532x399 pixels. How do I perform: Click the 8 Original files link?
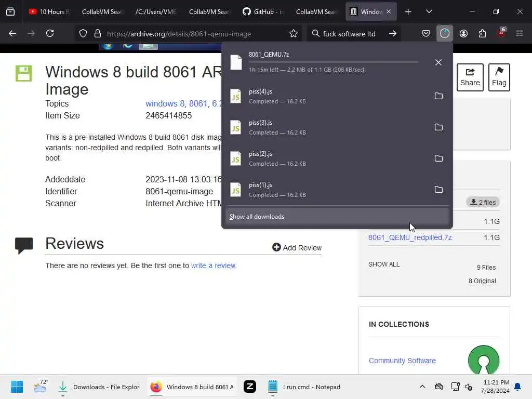point(482,281)
